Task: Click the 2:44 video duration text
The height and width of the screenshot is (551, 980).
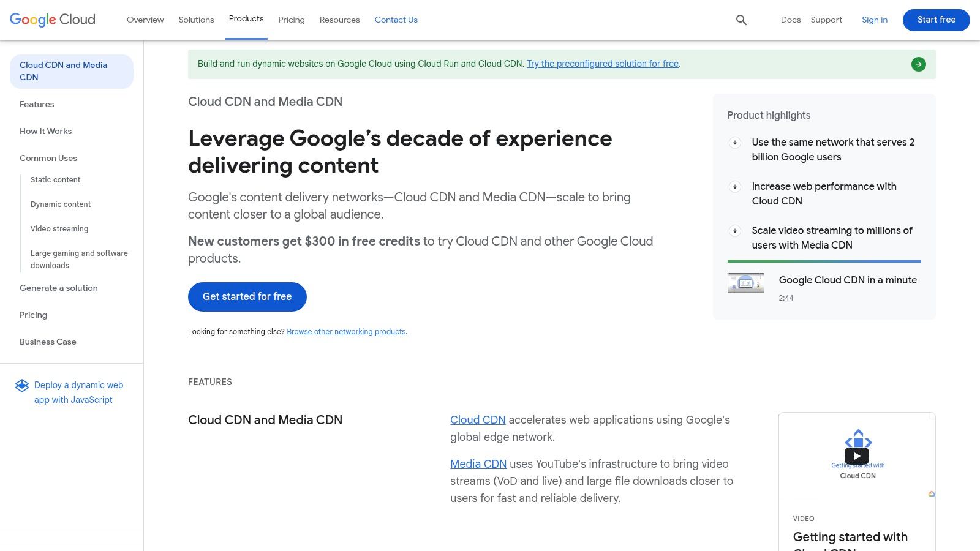Action: click(786, 298)
